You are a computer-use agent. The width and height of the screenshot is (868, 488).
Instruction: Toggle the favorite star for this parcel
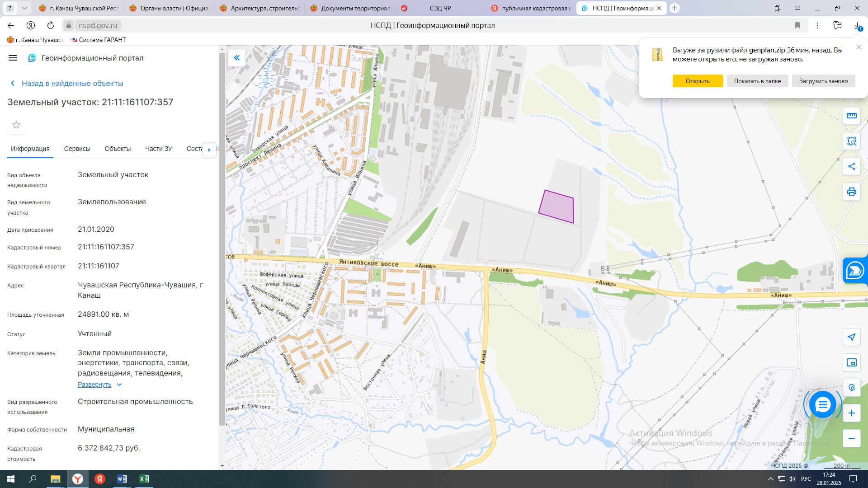tap(16, 125)
